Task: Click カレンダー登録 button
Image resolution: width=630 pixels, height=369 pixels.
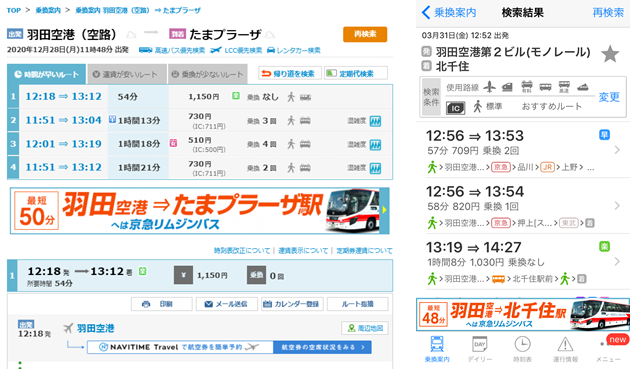Action: coord(292,304)
